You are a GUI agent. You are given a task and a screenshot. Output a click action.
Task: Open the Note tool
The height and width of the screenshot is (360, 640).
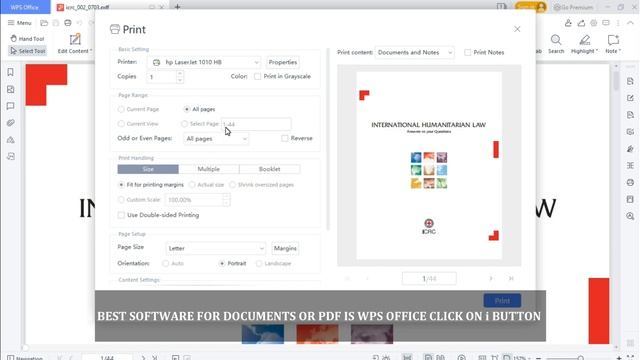613,44
